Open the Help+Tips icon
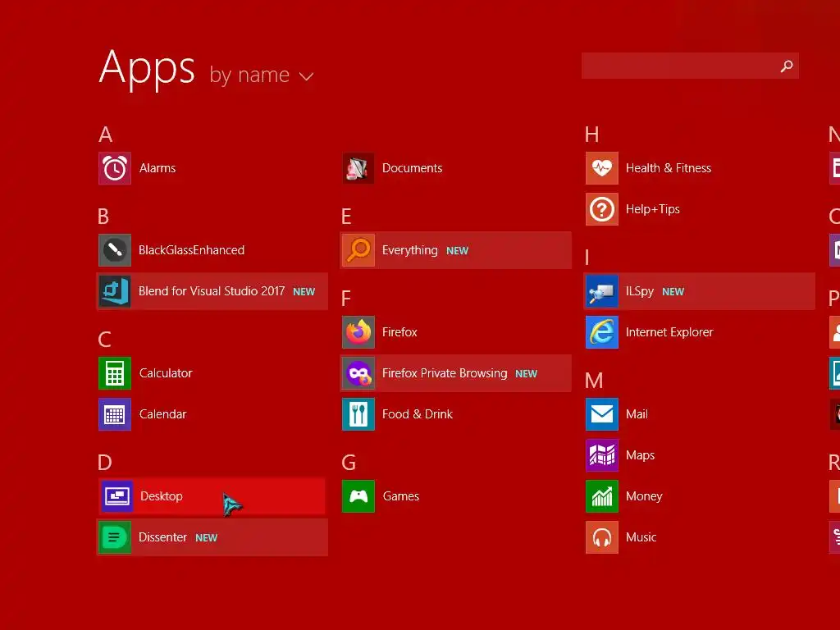Screen dimensions: 840x630 (x=602, y=209)
